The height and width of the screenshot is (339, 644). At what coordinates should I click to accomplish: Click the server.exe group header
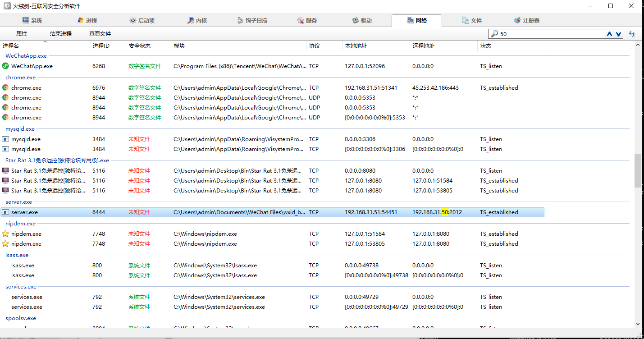tap(19, 202)
